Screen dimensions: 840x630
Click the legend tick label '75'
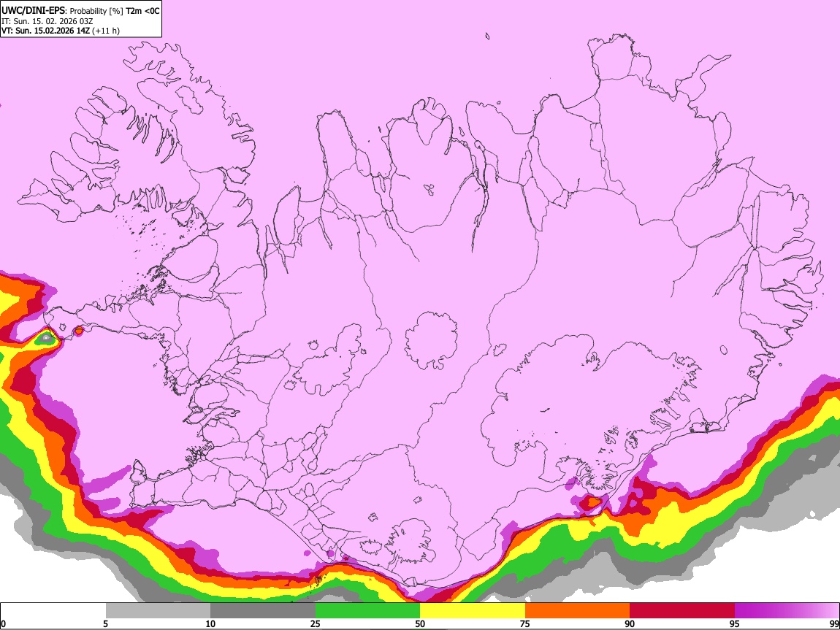click(x=524, y=623)
